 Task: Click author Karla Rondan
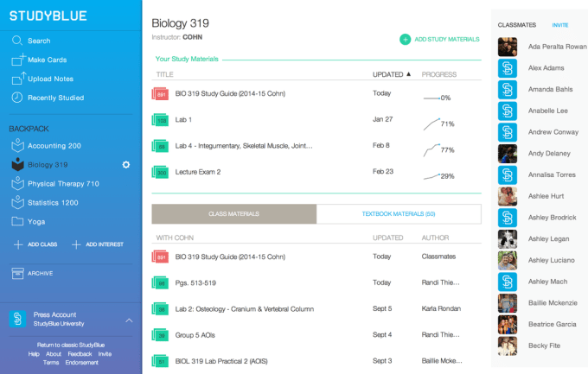pos(441,308)
